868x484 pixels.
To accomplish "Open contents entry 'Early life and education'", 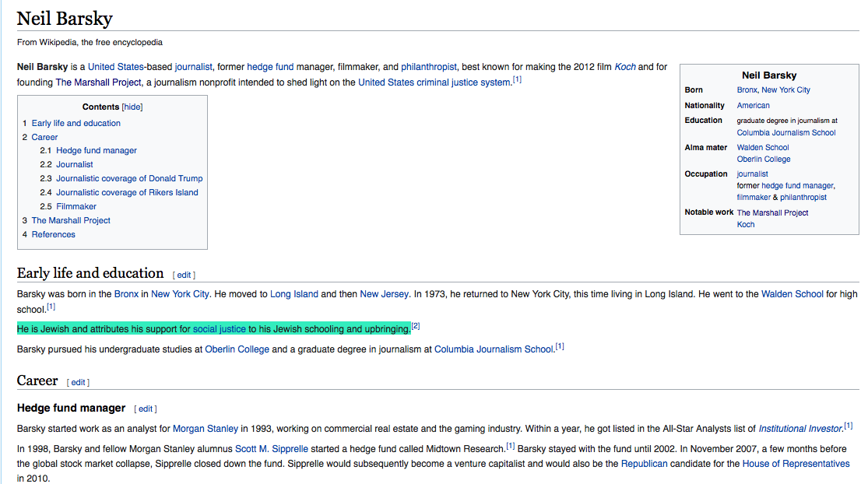I will (x=76, y=123).
